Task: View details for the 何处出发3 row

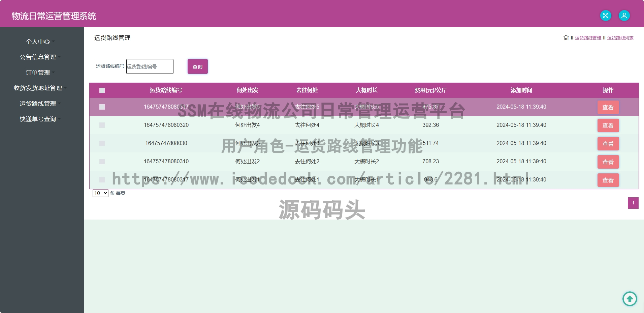Action: click(x=608, y=144)
